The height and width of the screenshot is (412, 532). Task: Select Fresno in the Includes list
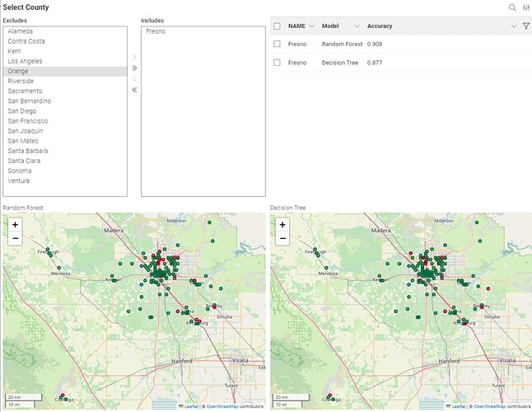click(155, 31)
